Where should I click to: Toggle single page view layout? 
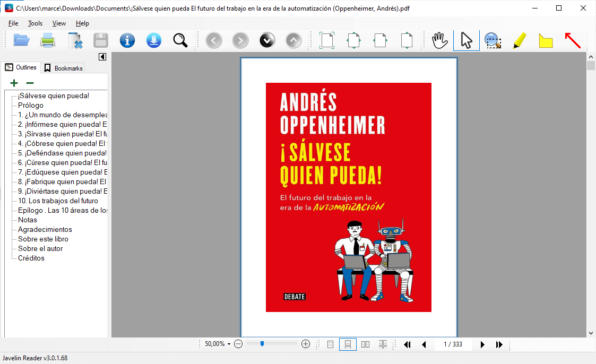(331, 344)
